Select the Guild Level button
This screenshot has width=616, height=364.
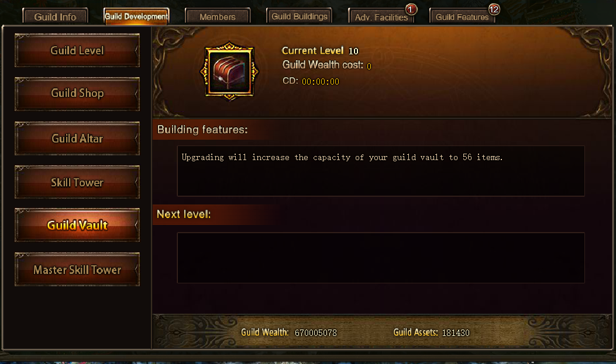77,50
